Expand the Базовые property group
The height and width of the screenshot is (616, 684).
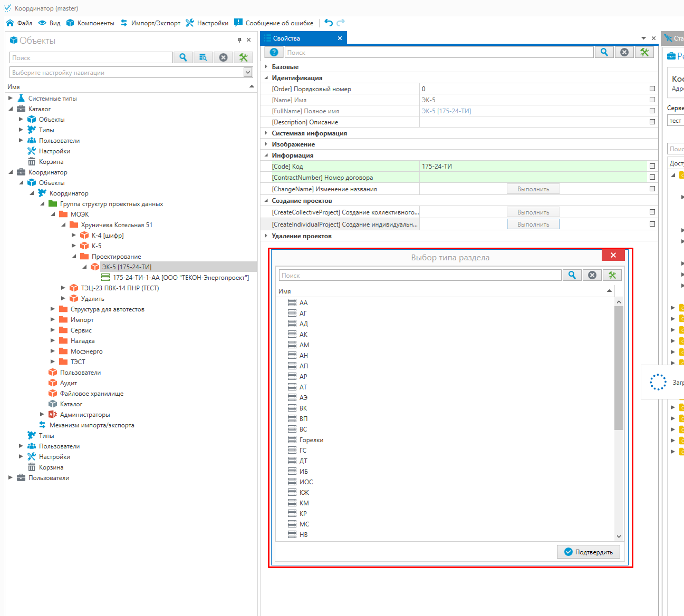(266, 67)
